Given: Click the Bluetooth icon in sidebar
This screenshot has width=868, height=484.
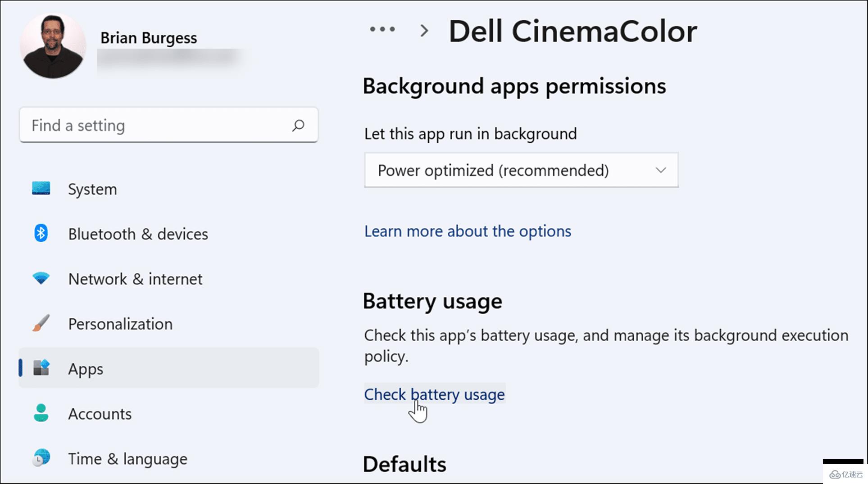Looking at the screenshot, I should coord(41,233).
